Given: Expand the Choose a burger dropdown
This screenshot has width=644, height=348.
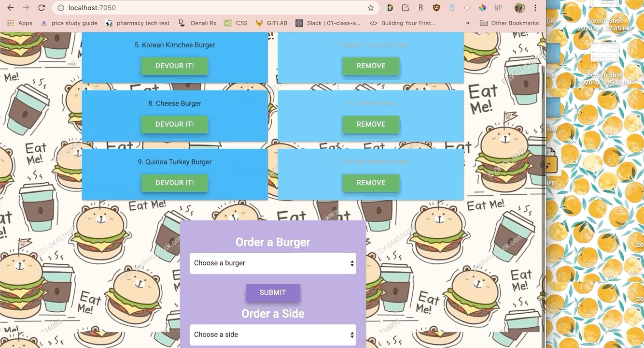Looking at the screenshot, I should tap(273, 263).
